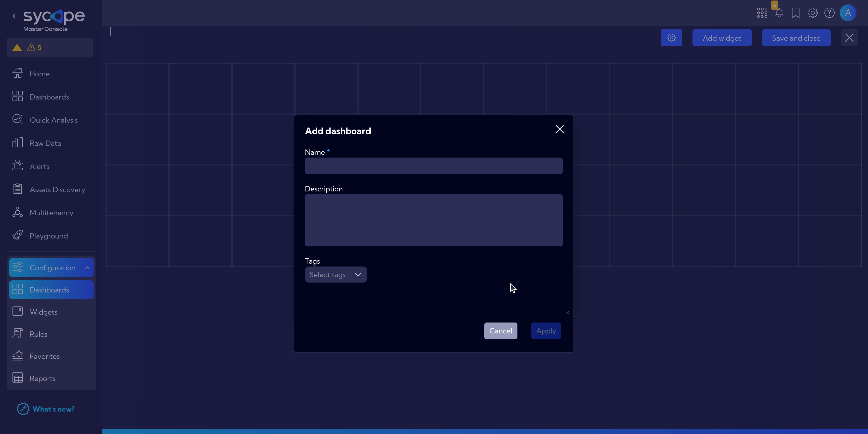The image size is (868, 434).
Task: Click the Assets Discovery clipboard icon
Action: tap(18, 189)
